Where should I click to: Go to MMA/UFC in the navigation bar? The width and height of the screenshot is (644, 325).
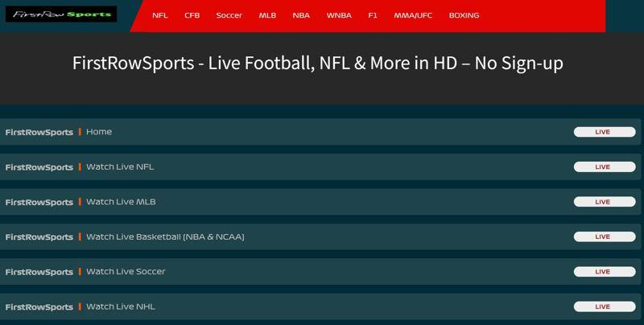(x=413, y=15)
